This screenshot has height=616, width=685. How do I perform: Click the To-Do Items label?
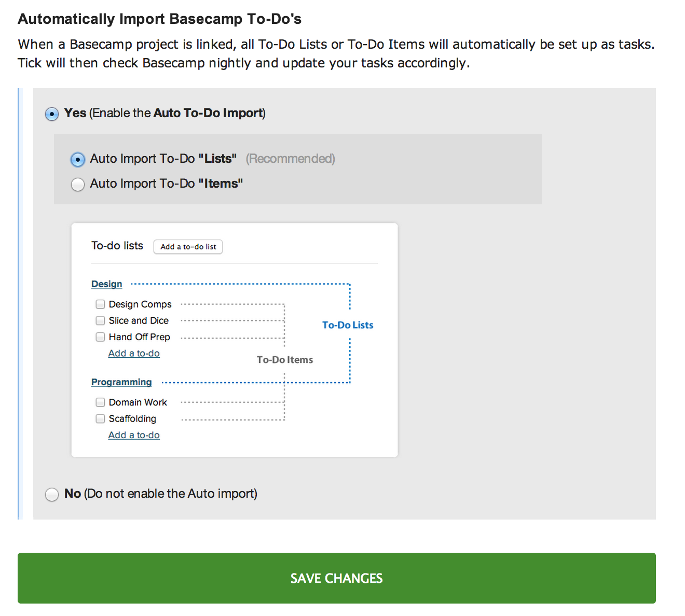(x=285, y=359)
